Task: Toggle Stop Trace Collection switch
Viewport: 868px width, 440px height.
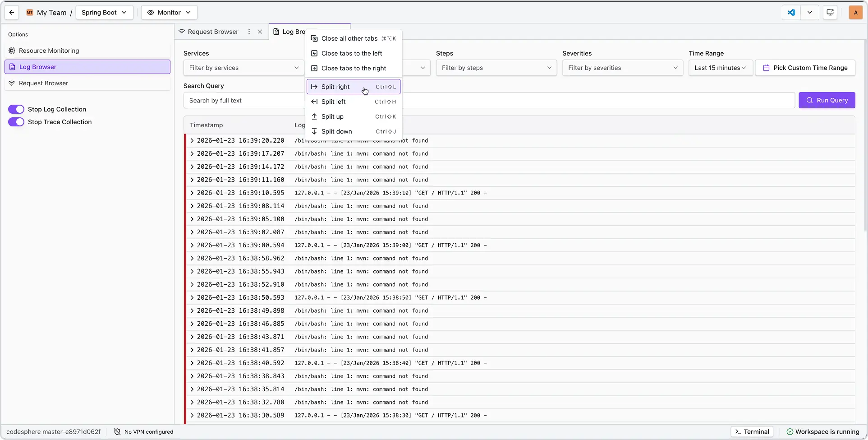Action: (16, 122)
